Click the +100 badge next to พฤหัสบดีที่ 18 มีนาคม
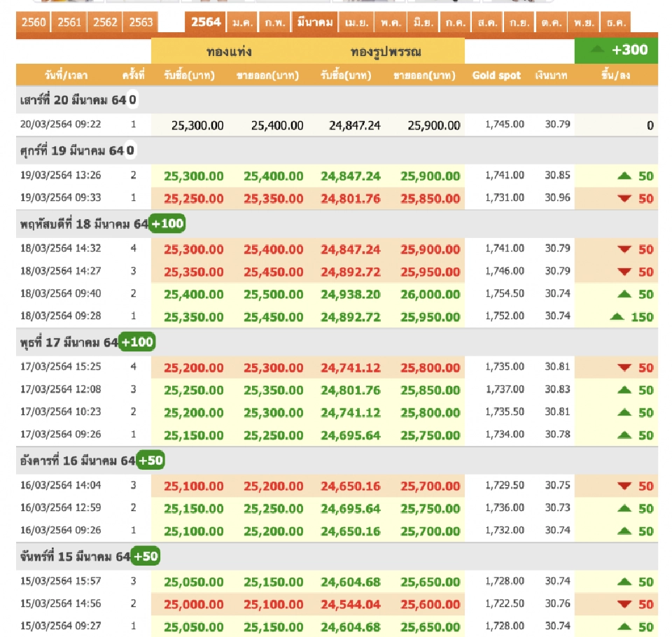Screen dimensions: 672x637 pyautogui.click(x=167, y=224)
